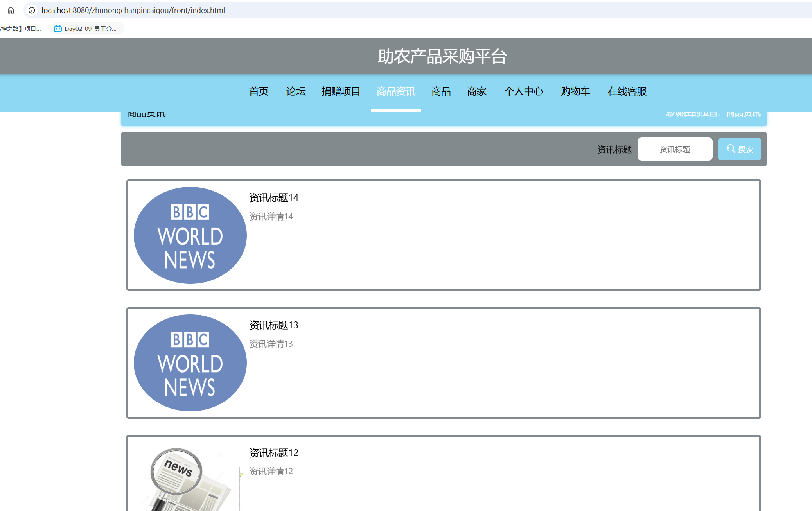Screen dimensions: 812x511
Task: Open the 项目... bookmark on the bookmarks bar
Action: pyautogui.click(x=20, y=29)
